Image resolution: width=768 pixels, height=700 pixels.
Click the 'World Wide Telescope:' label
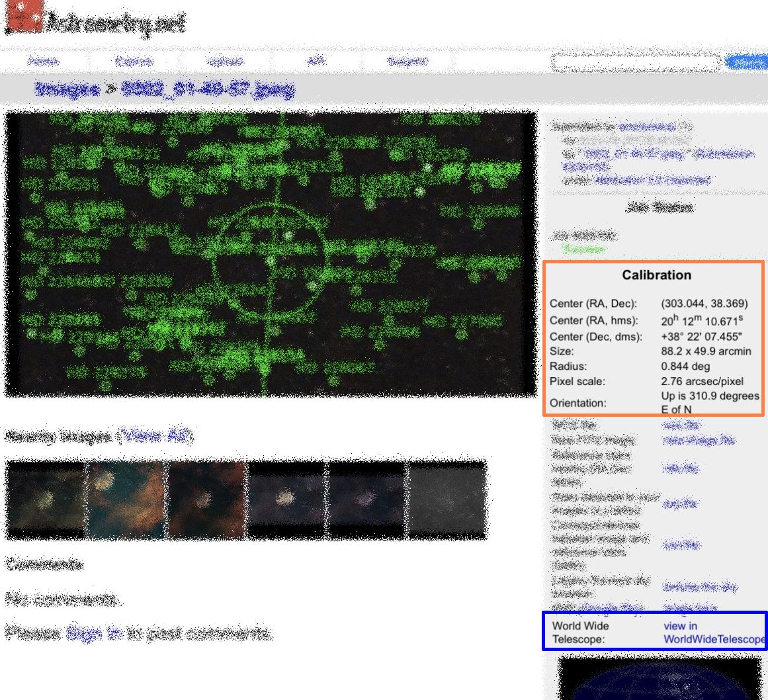pos(580,633)
